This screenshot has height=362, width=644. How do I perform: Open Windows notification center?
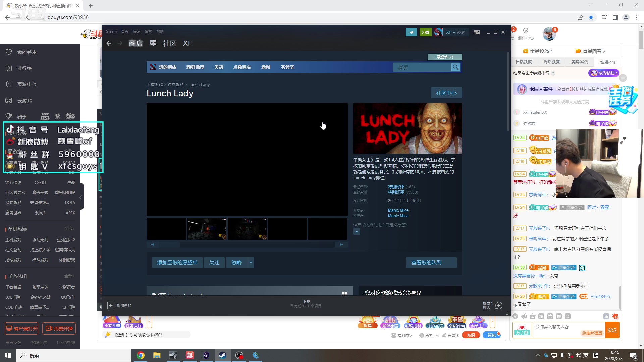click(634, 355)
